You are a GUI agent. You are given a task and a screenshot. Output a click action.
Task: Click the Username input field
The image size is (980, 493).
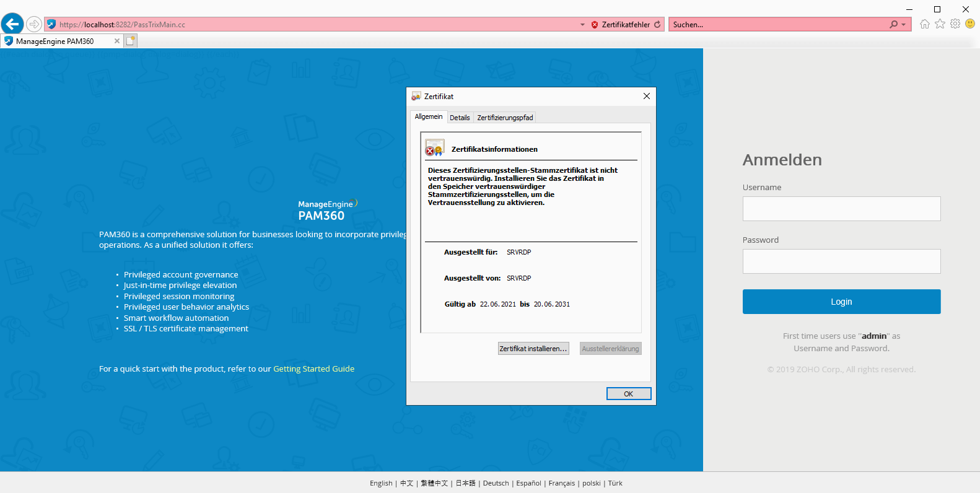[x=841, y=209]
